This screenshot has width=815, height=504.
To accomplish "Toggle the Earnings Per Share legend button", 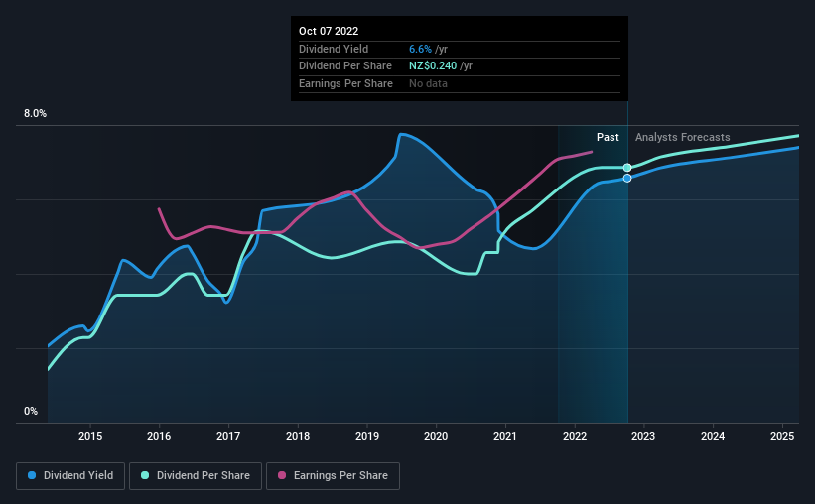I will tap(333, 476).
